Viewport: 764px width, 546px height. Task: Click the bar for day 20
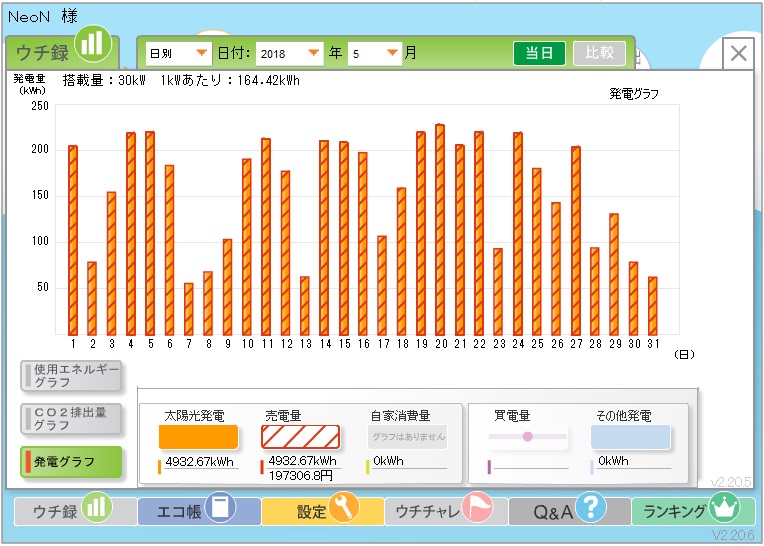[440, 229]
